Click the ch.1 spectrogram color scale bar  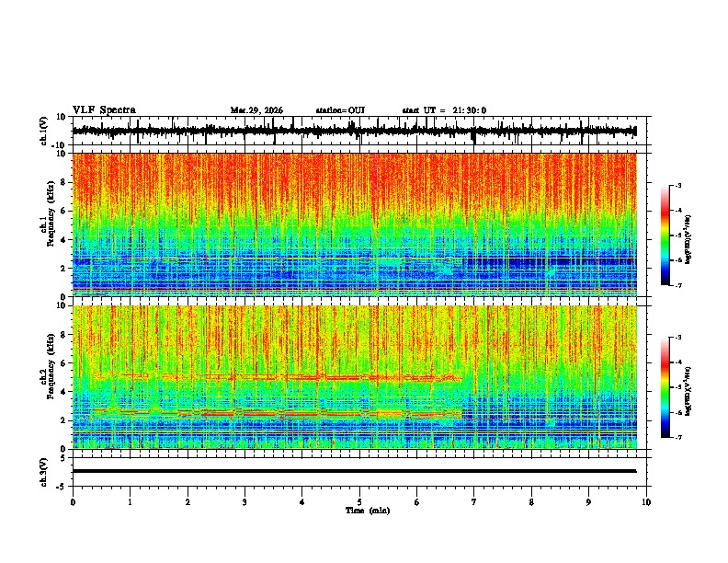(x=665, y=236)
